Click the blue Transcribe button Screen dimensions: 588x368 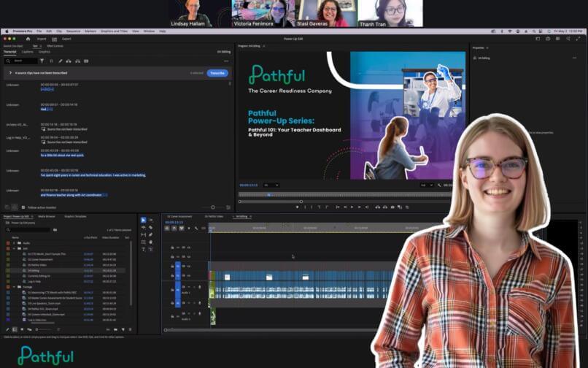[217, 73]
